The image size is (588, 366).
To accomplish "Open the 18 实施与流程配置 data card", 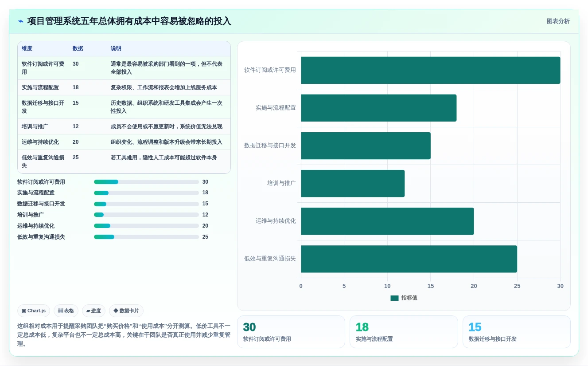I will tap(404, 332).
